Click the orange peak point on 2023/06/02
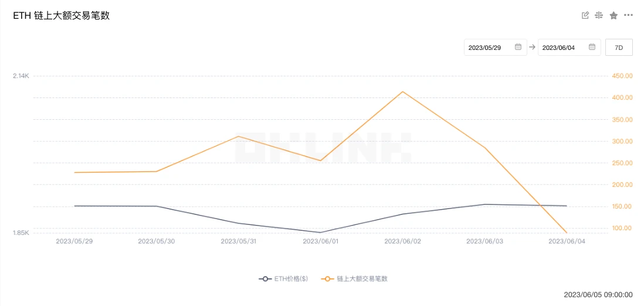The height and width of the screenshot is (306, 644). 403,92
